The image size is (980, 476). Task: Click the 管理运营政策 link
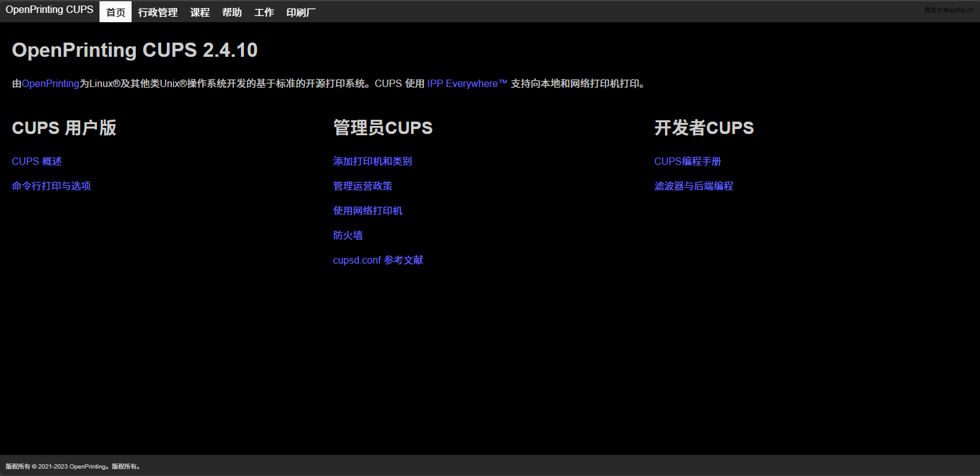click(362, 186)
